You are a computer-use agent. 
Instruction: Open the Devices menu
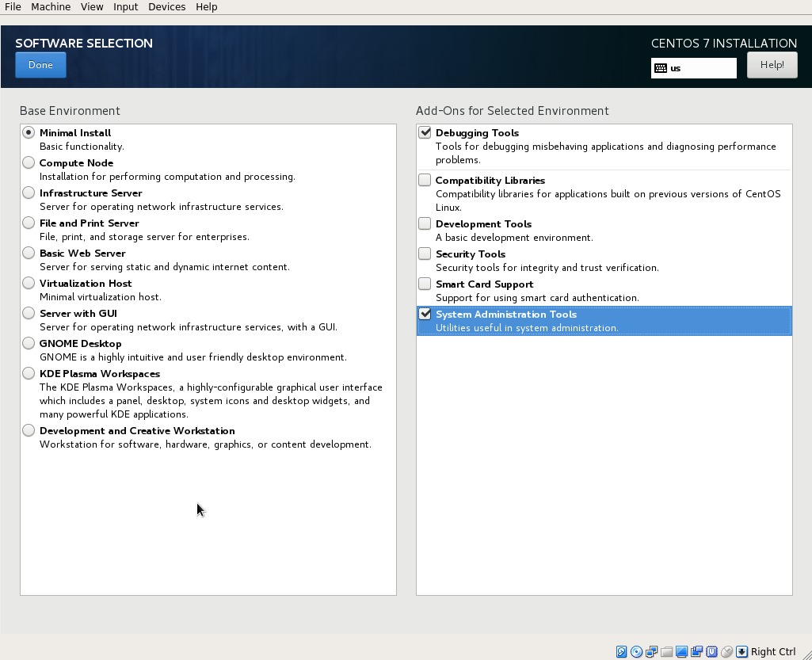pyautogui.click(x=166, y=6)
